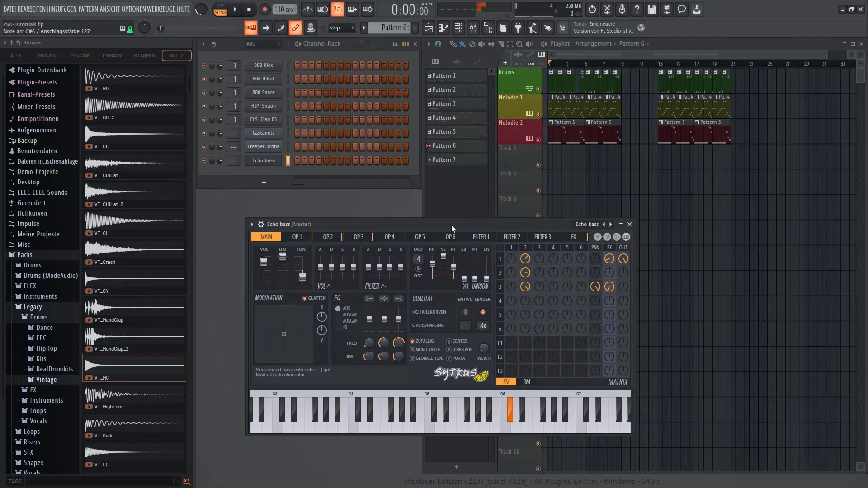Toggle the Echo bass channel mute LED

click(204, 160)
